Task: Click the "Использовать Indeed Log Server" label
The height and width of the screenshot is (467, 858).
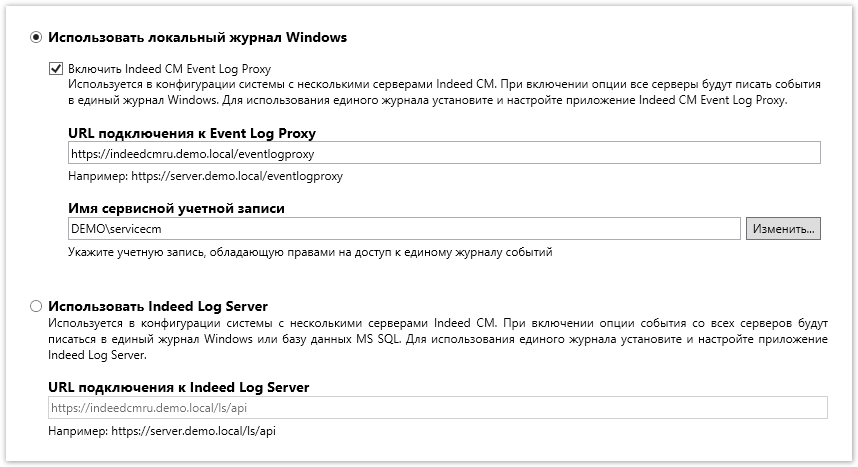Action: tap(158, 306)
